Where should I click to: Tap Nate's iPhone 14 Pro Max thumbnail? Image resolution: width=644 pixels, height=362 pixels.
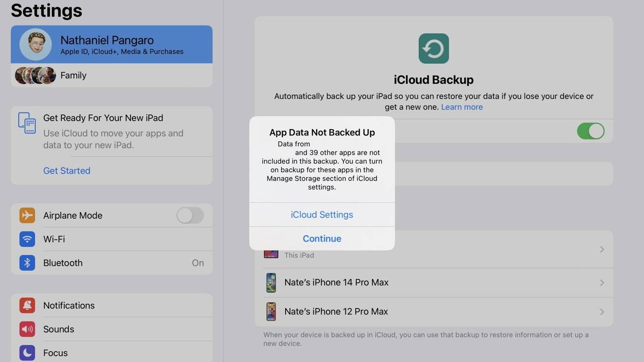tap(271, 283)
